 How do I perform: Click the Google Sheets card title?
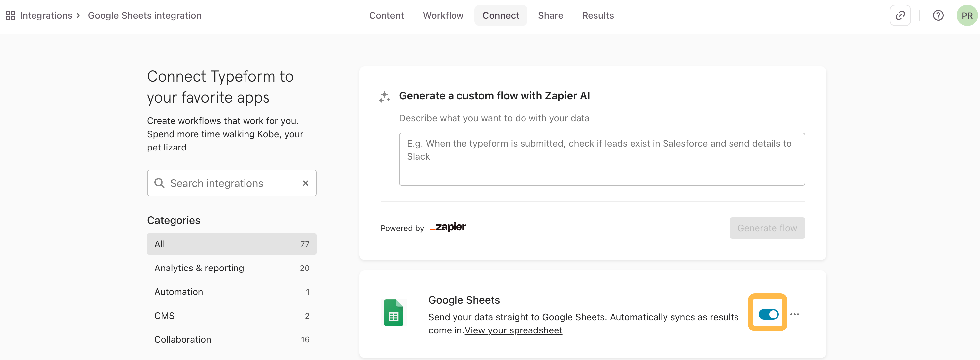464,300
